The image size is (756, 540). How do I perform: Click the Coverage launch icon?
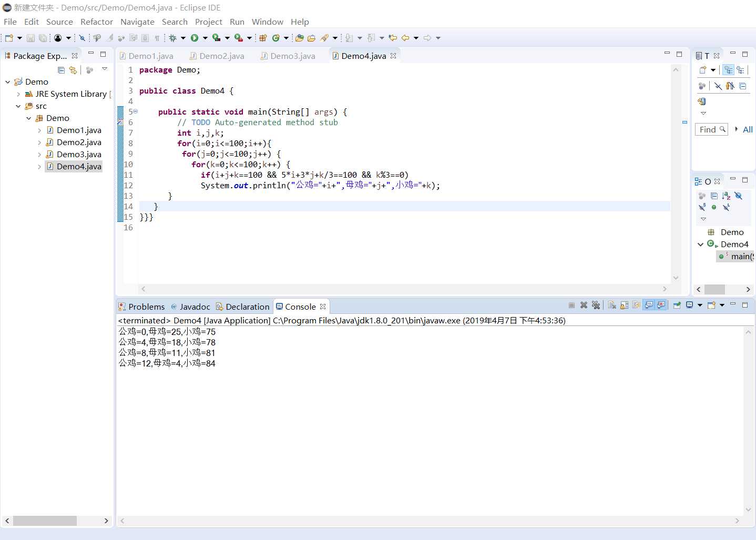(216, 38)
